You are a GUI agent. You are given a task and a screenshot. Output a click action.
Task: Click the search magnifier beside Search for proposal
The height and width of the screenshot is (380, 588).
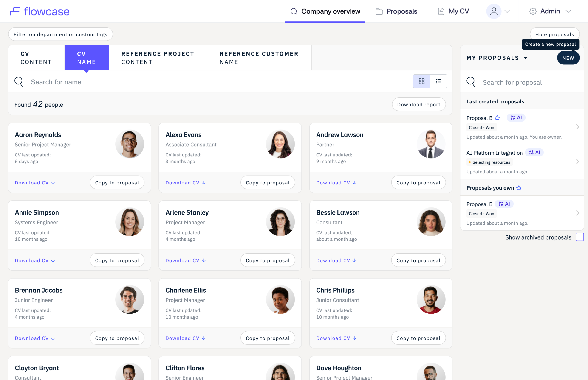tap(471, 82)
